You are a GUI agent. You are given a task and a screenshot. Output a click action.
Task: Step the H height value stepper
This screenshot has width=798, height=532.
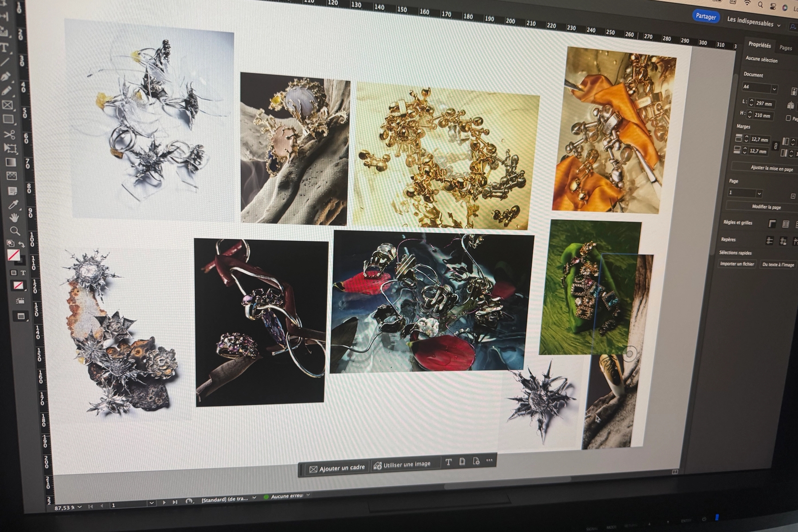749,114
